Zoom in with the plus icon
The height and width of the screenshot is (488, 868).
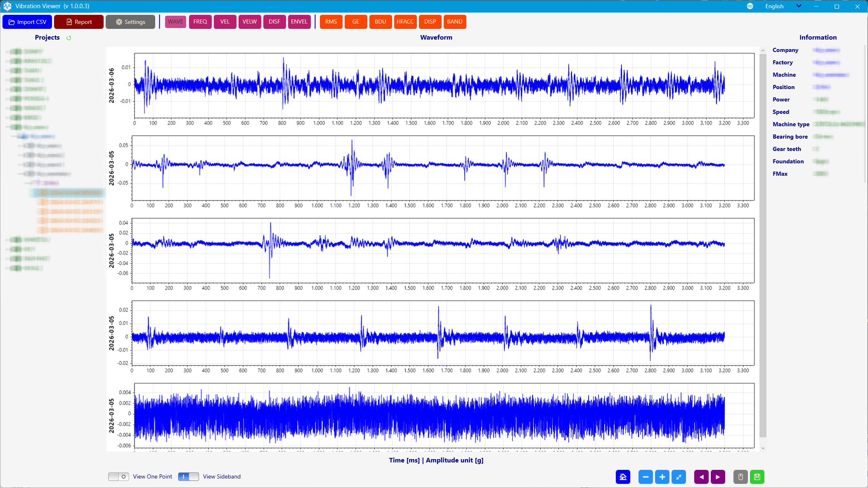[x=662, y=477]
